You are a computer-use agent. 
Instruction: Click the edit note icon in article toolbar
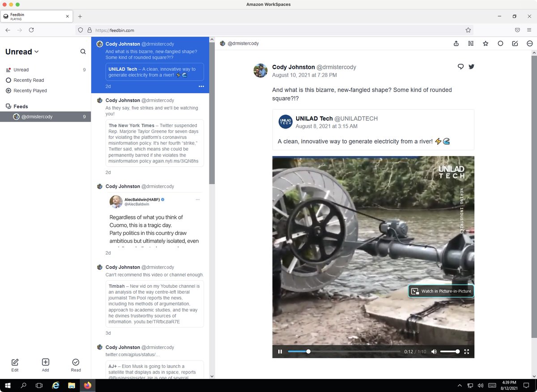515,43
